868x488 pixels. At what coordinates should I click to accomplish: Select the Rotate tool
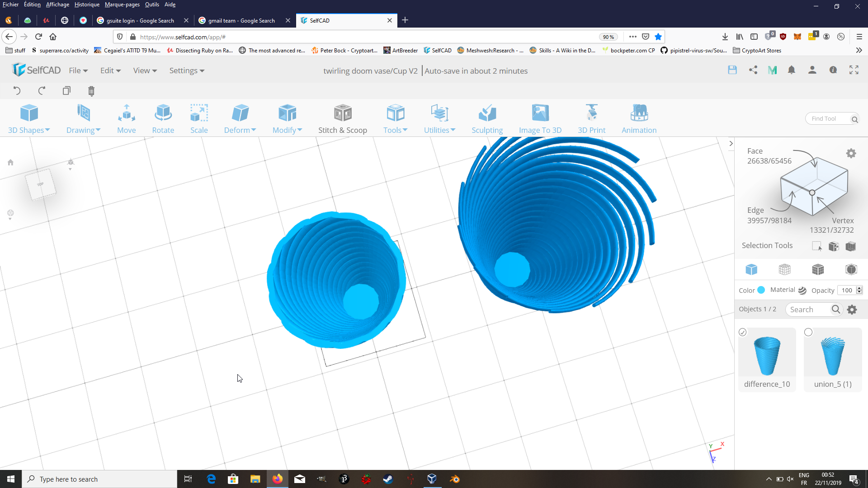[163, 119]
